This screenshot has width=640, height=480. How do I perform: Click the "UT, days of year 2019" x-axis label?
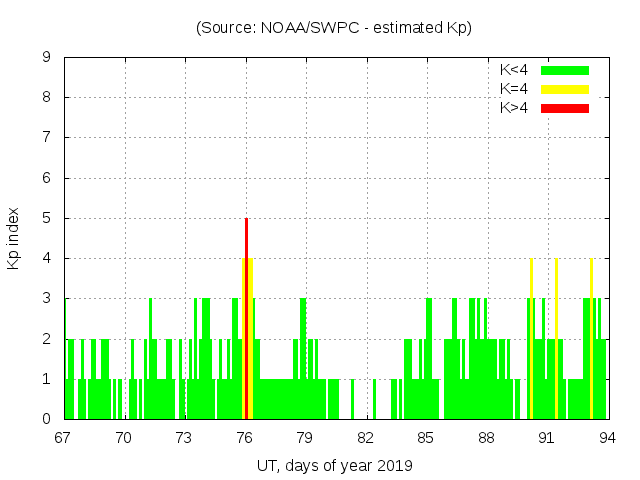334,465
